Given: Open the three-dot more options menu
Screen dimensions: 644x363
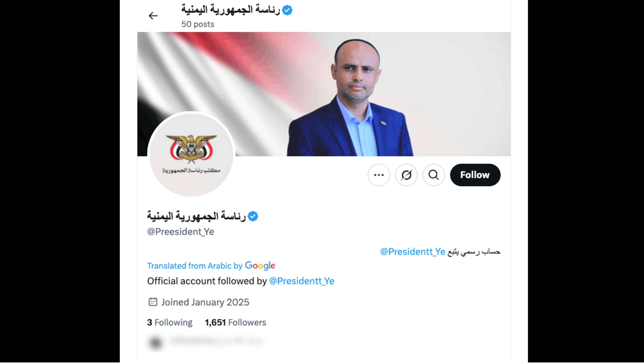Looking at the screenshot, I should 379,175.
